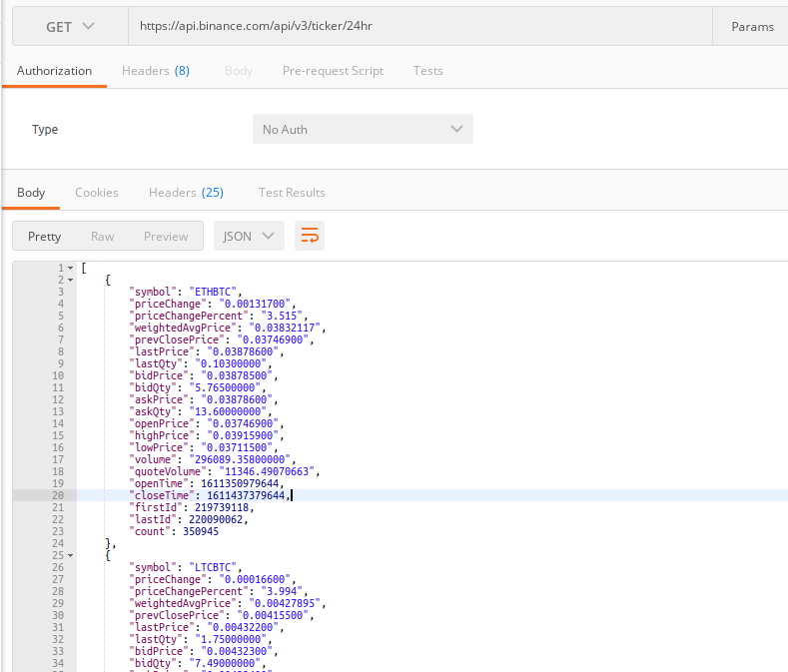788x672 pixels.
Task: Open the Pre-request Script tab
Action: click(333, 71)
